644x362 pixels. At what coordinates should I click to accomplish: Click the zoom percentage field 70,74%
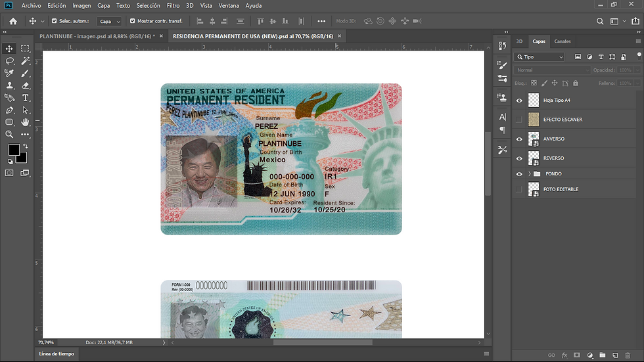[x=46, y=342]
